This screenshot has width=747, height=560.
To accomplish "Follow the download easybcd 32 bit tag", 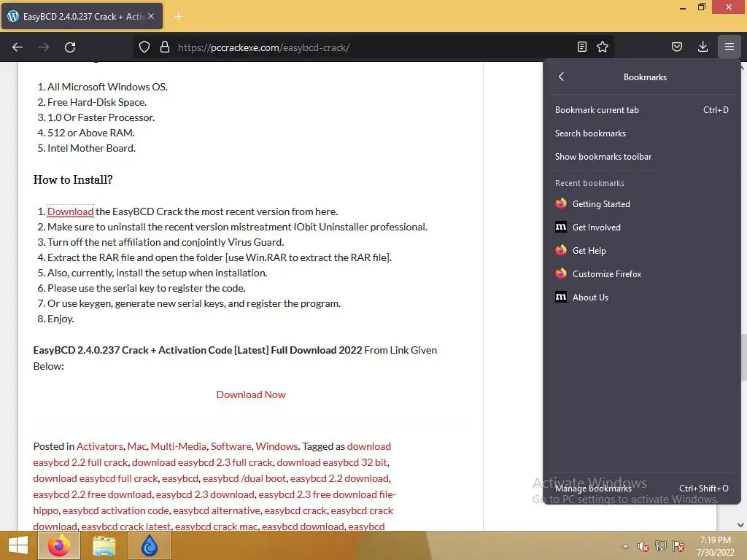I will point(333,462).
